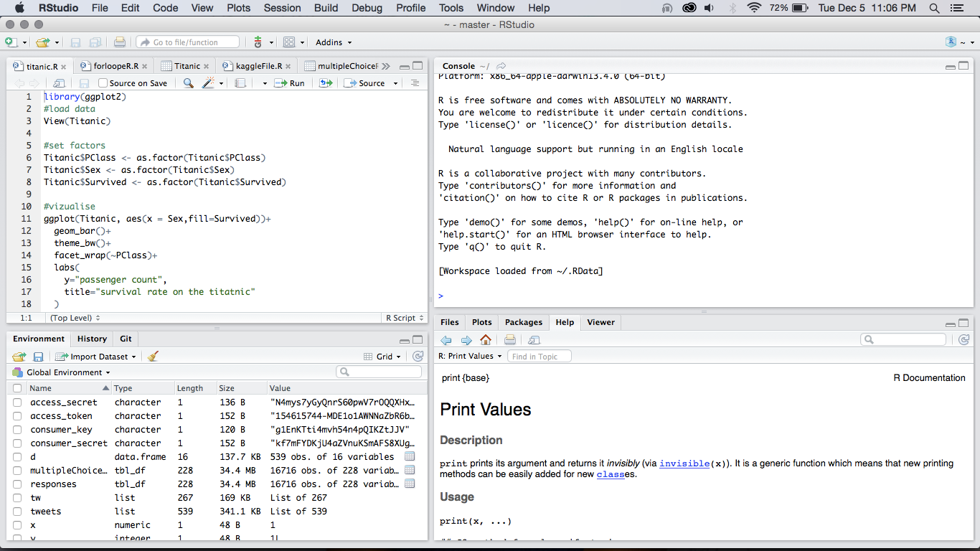Select the checkbox beside tweets in Environment
Viewport: 980px width, 551px height.
18,511
